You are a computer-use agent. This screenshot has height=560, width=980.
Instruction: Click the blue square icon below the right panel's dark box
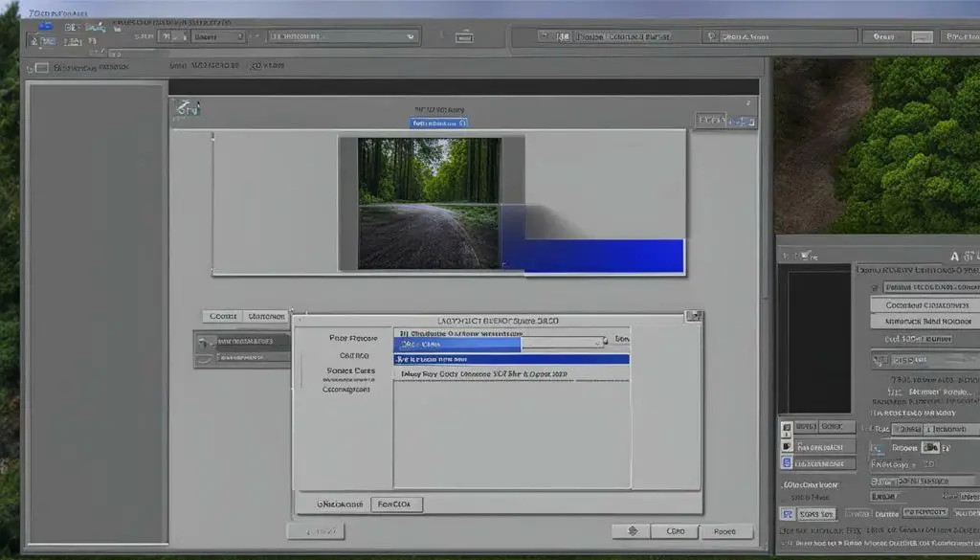787,463
